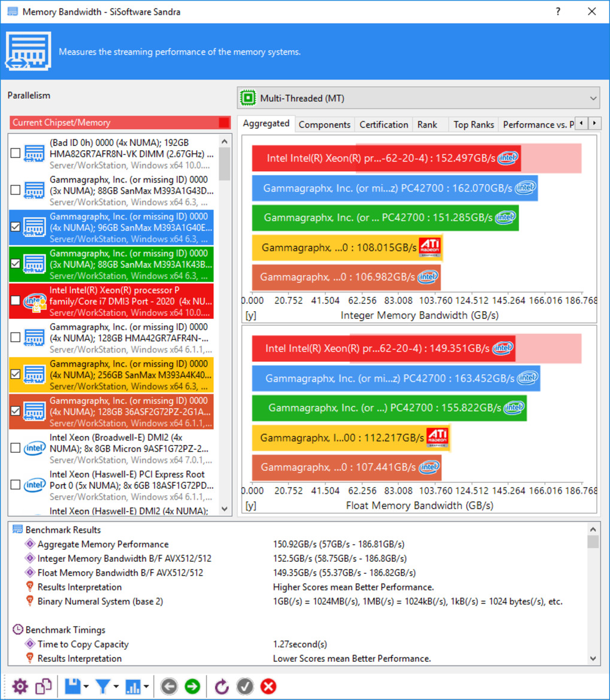This screenshot has width=610, height=700.
Task: Click the Intel logo on 152.497GB/s bar
Action: click(508, 158)
